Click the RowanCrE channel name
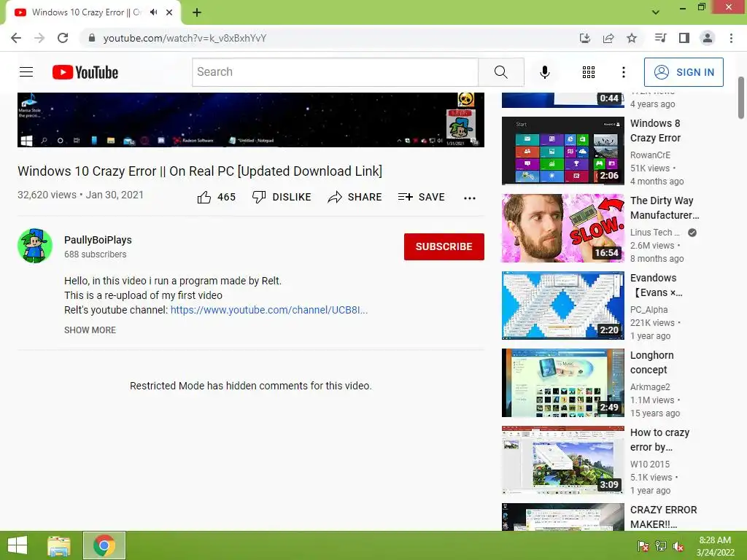The height and width of the screenshot is (560, 747). (650, 155)
